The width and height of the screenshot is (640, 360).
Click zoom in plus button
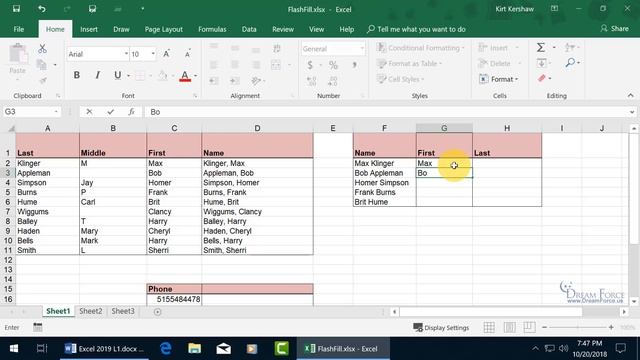[x=611, y=327]
